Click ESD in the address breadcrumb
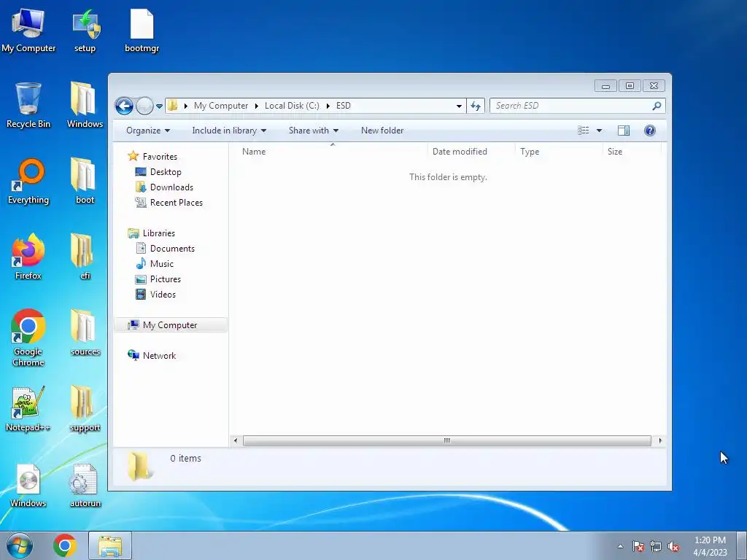This screenshot has height=560, width=747. [344, 106]
